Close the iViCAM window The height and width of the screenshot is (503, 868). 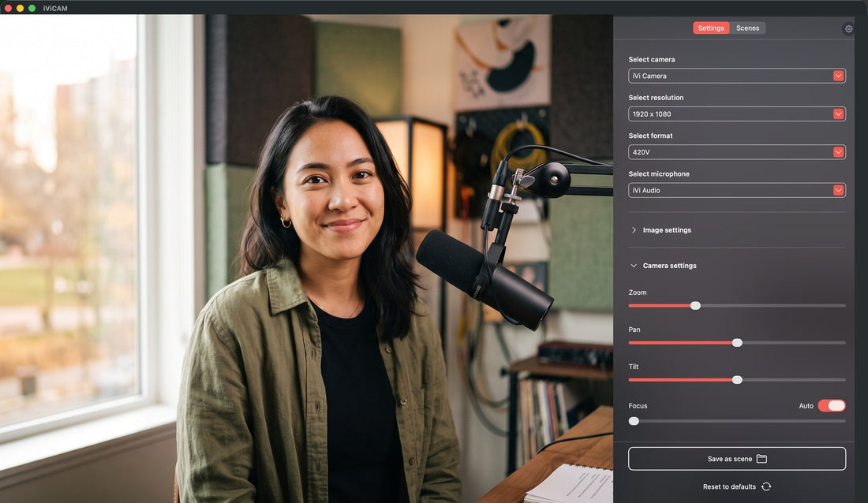point(8,9)
